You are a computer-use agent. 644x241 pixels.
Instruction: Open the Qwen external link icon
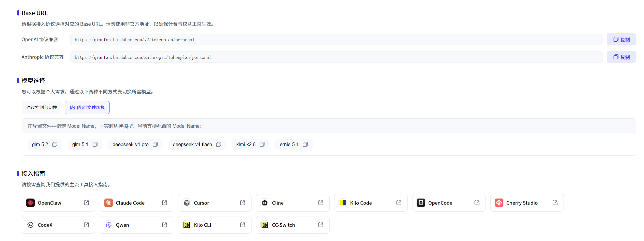pos(165,225)
